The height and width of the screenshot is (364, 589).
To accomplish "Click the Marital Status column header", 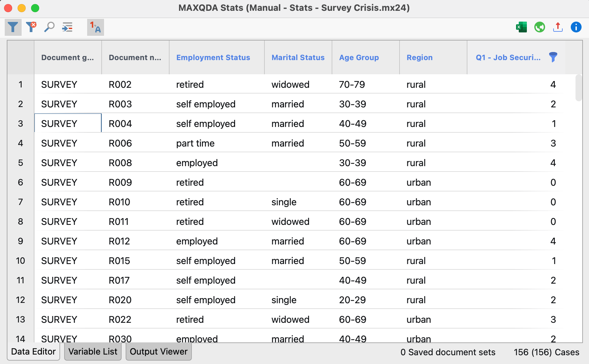I will point(298,57).
